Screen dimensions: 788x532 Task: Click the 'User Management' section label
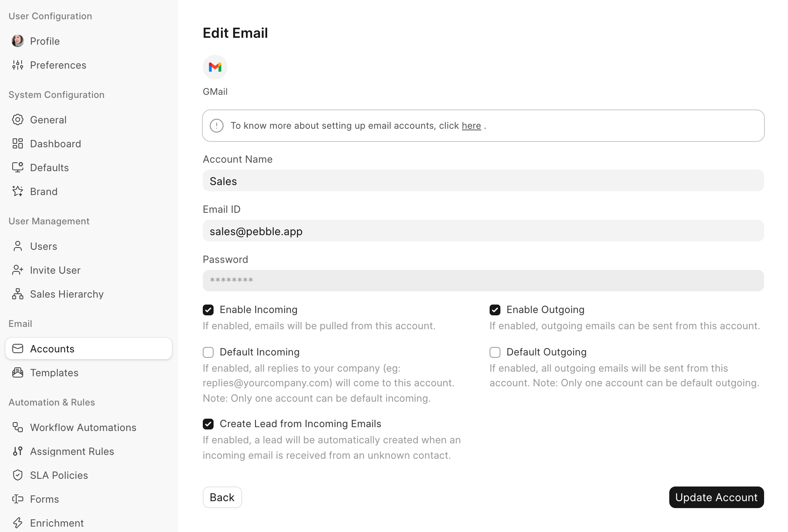point(49,221)
